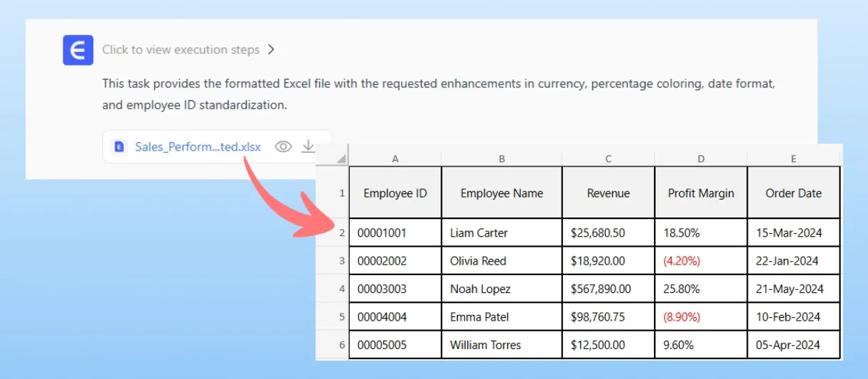Viewport: 868px width, 379px height.
Task: Click the blue E assistant avatar icon
Action: point(78,50)
